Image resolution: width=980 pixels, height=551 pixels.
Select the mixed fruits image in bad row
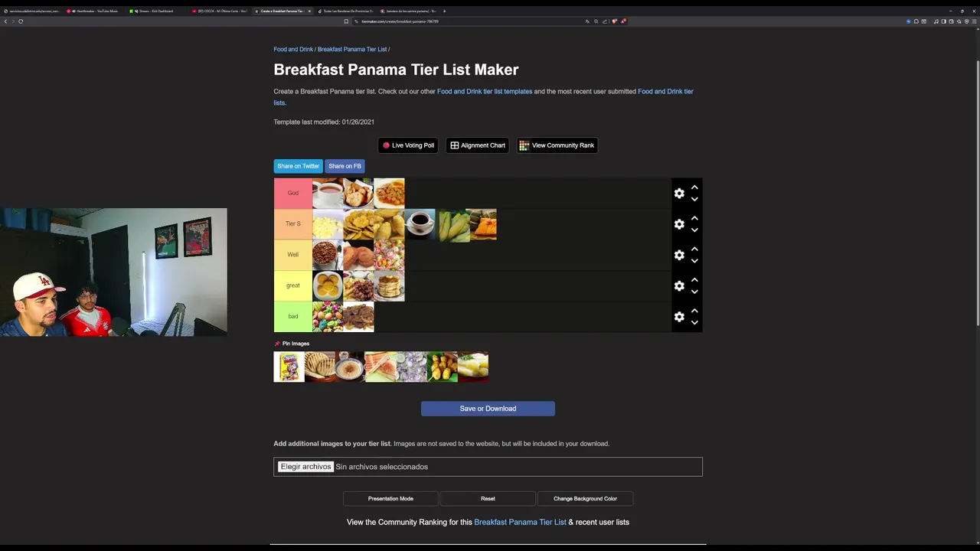pos(328,317)
